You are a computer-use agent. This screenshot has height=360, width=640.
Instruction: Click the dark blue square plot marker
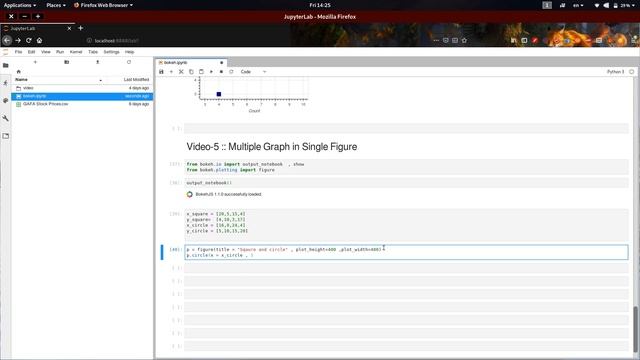(219, 94)
